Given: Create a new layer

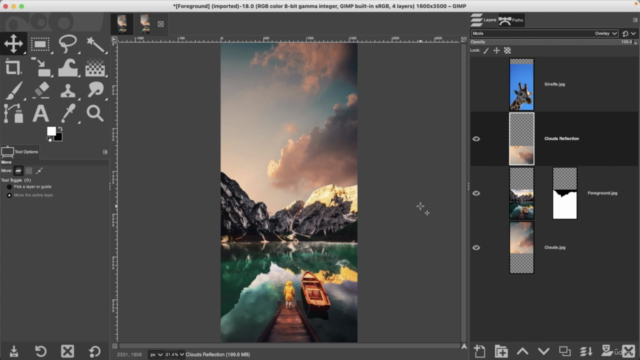Looking at the screenshot, I should [480, 351].
